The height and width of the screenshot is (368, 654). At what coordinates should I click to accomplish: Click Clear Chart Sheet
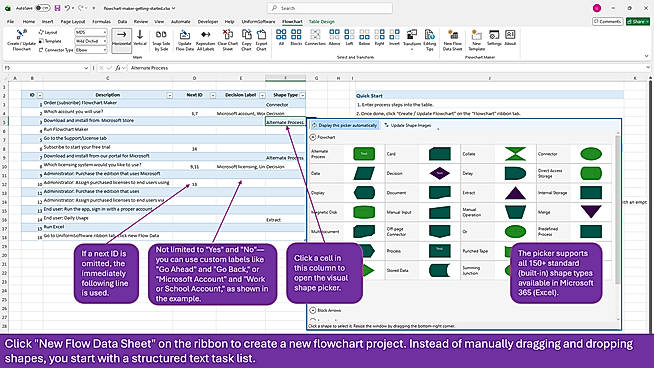click(x=228, y=40)
